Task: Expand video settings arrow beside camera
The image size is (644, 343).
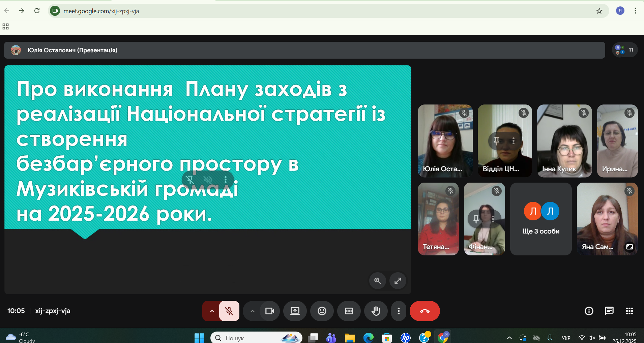Action: (252, 311)
